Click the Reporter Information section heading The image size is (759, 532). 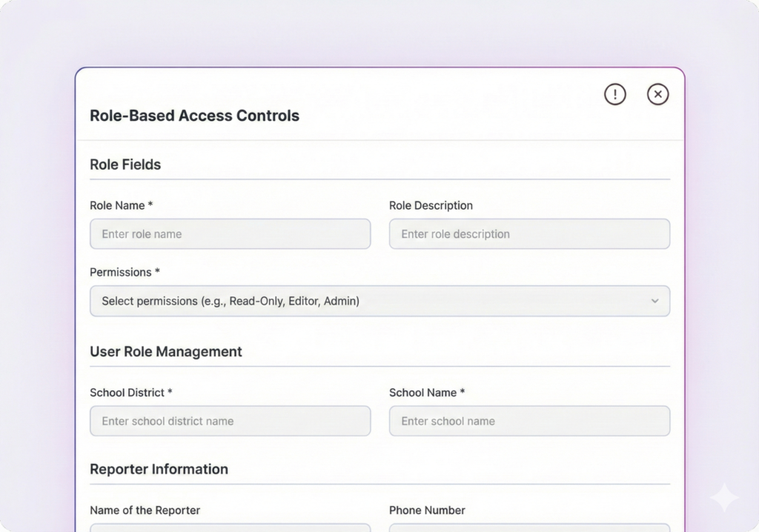coord(159,469)
